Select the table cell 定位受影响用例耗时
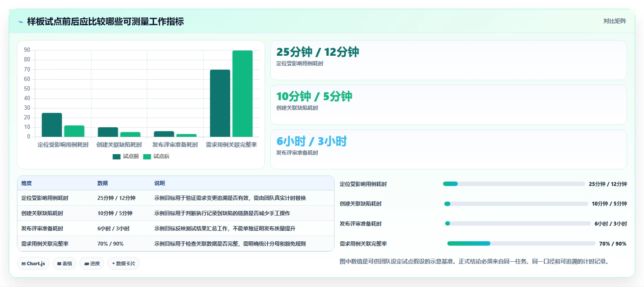Viewport: 644px width, 287px height. (45, 198)
